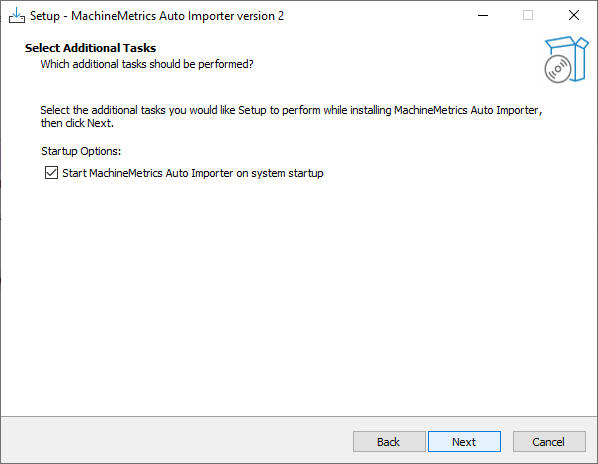Image resolution: width=598 pixels, height=464 pixels.
Task: Proceed with the Next button
Action: pos(464,442)
